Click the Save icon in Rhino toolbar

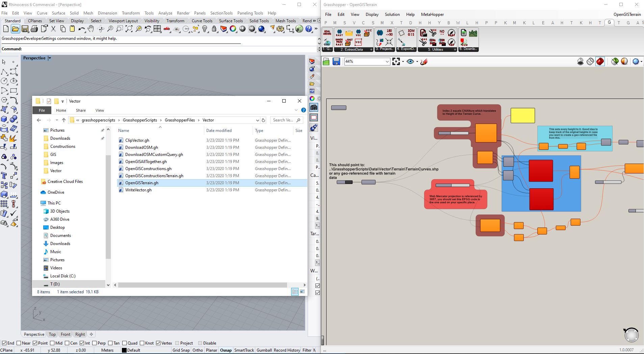[x=25, y=29]
